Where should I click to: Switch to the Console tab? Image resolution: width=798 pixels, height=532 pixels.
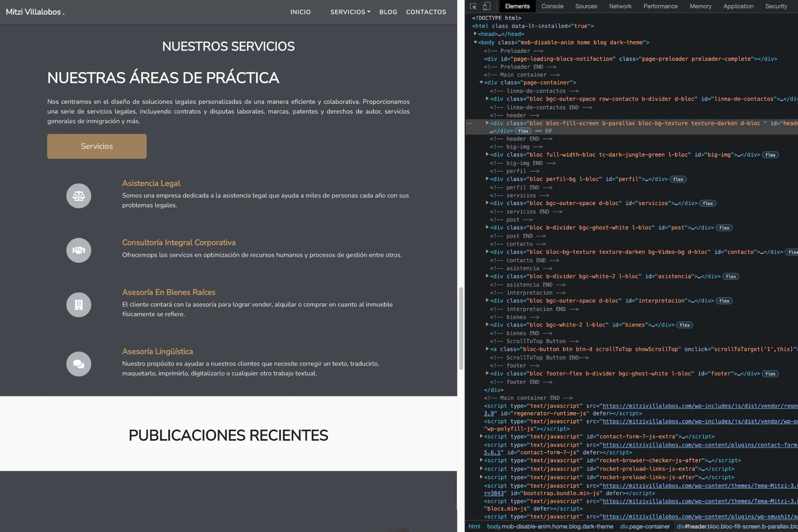coord(552,6)
